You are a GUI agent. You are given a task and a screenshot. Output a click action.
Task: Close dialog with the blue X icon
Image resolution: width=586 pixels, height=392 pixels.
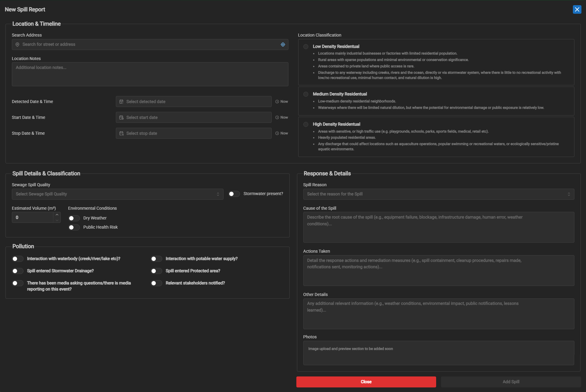577,10
